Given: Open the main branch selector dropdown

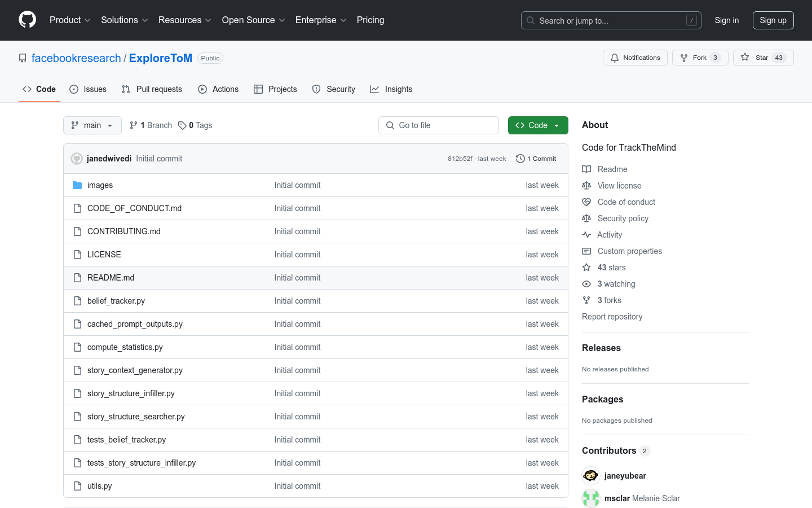Looking at the screenshot, I should [x=92, y=125].
